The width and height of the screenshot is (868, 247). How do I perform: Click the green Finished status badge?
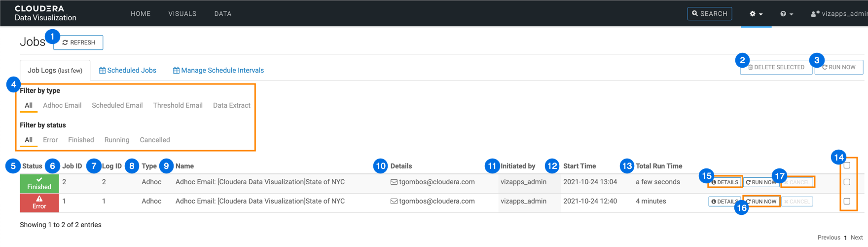39,183
